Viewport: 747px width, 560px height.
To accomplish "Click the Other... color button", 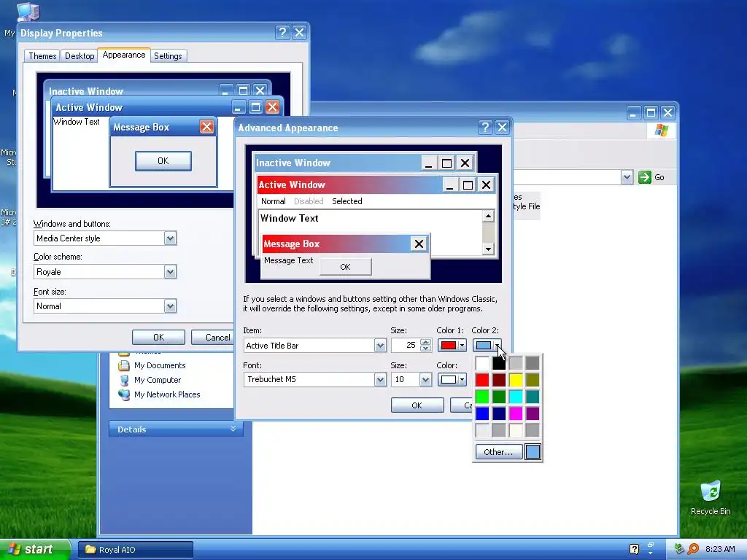I will pos(499,452).
